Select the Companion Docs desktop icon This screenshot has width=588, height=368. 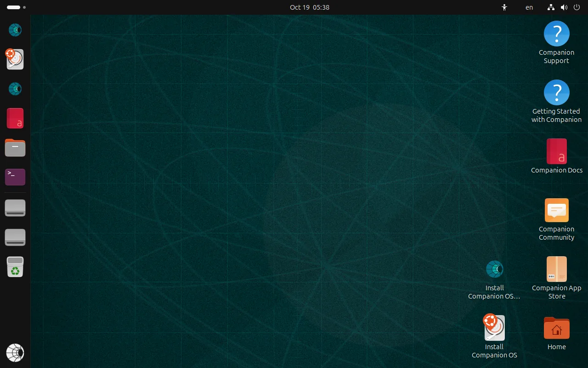556,156
